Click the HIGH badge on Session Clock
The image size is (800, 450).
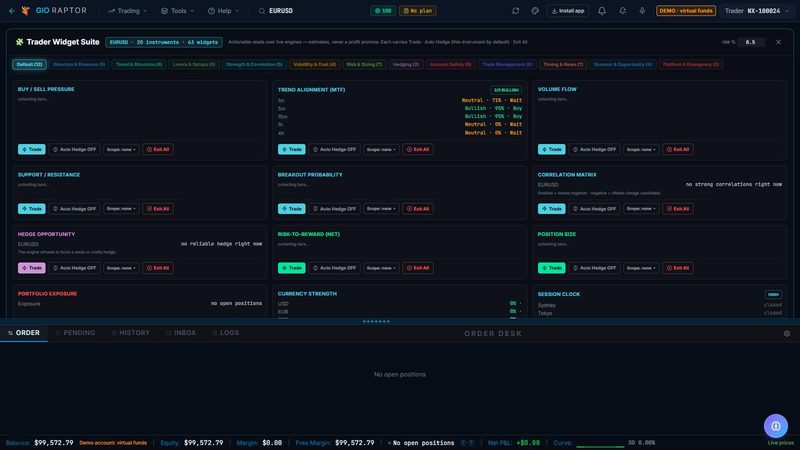pyautogui.click(x=773, y=294)
